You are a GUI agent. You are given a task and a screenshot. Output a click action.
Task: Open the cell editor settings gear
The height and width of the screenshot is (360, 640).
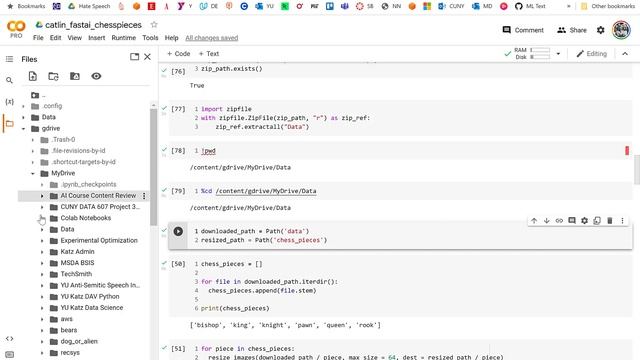584,221
